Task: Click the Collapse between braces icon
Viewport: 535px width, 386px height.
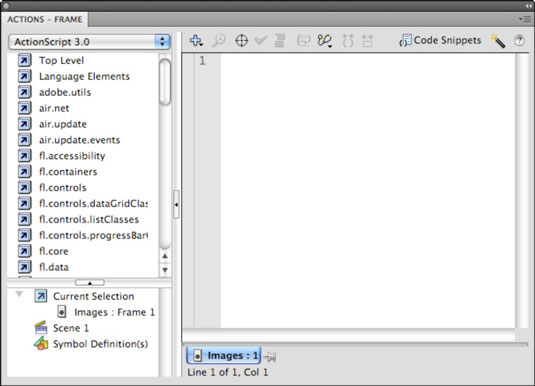Action: click(x=348, y=41)
